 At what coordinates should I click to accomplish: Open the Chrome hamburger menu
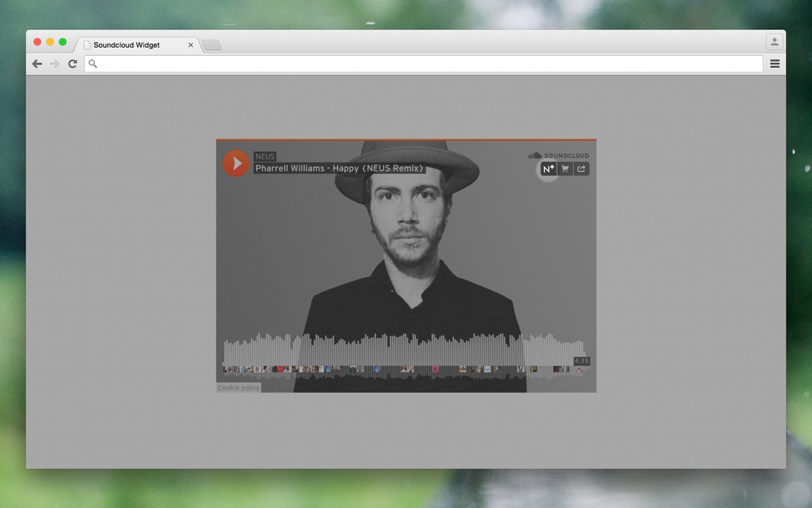pyautogui.click(x=775, y=63)
